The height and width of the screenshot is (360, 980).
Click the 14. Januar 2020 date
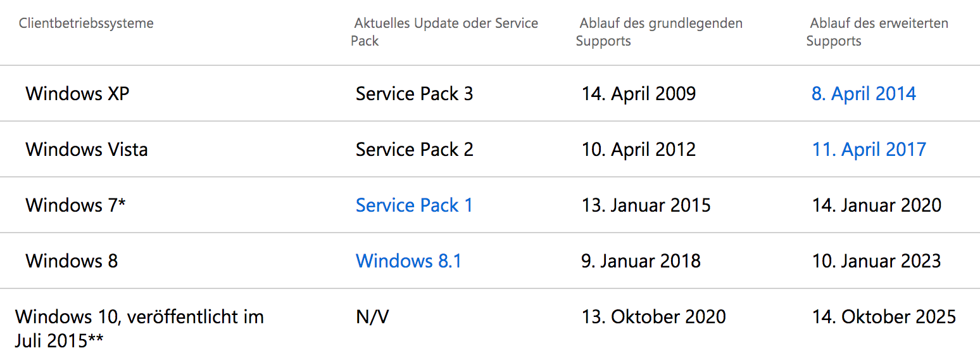(877, 205)
